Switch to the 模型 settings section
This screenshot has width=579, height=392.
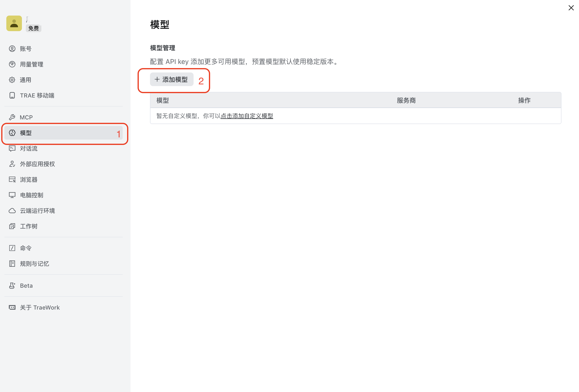click(x=63, y=133)
